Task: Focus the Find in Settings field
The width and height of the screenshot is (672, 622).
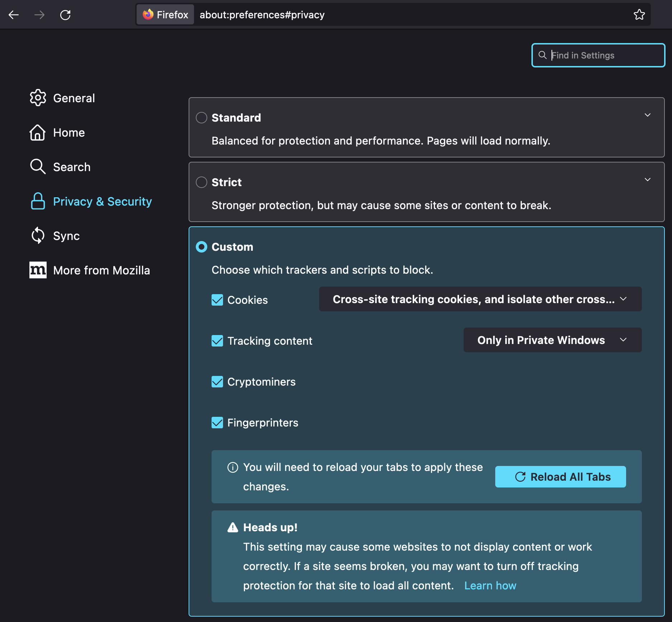Action: pos(598,55)
